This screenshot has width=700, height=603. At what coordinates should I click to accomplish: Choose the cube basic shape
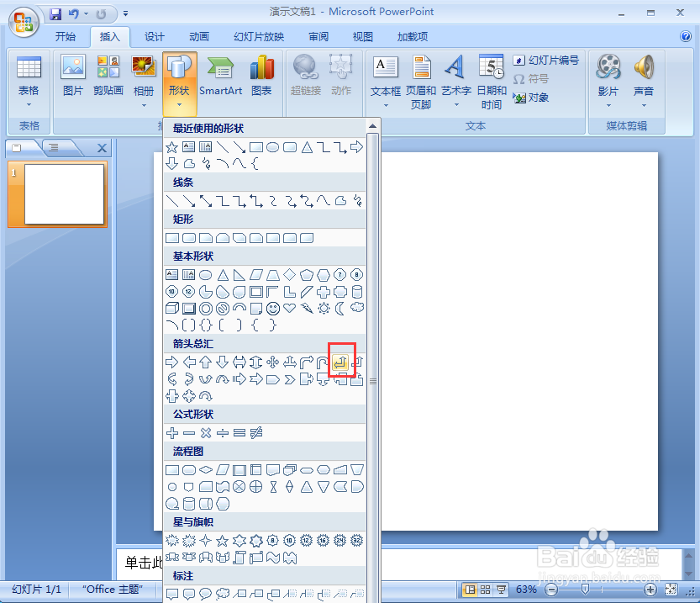[x=172, y=308]
